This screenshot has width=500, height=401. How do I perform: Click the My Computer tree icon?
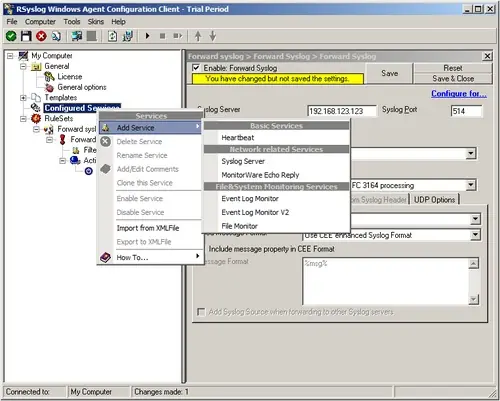coord(23,56)
